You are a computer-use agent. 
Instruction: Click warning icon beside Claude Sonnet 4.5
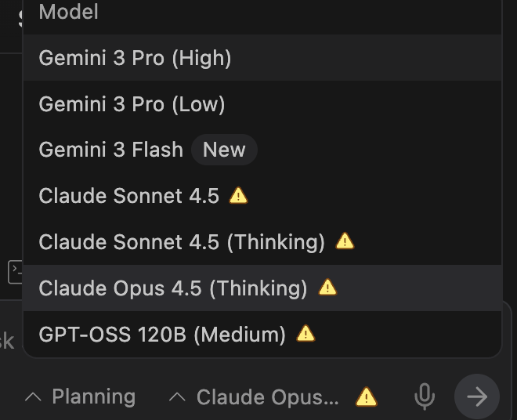coord(239,196)
